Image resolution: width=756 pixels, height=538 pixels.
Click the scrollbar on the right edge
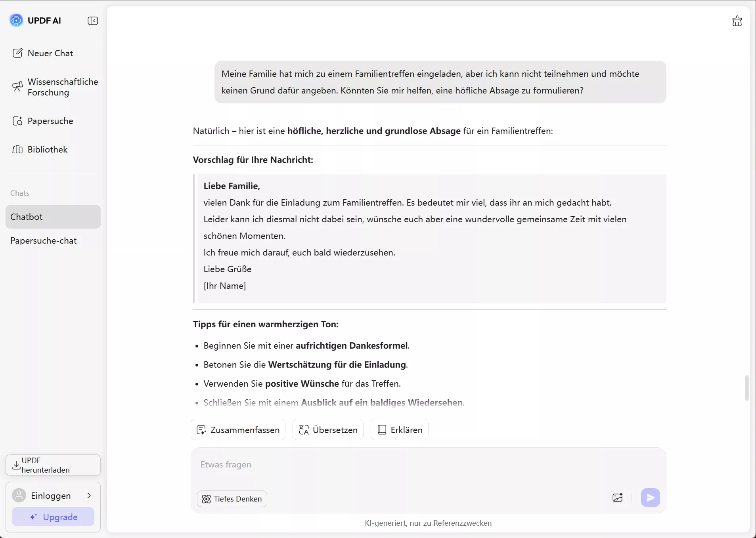[x=747, y=388]
